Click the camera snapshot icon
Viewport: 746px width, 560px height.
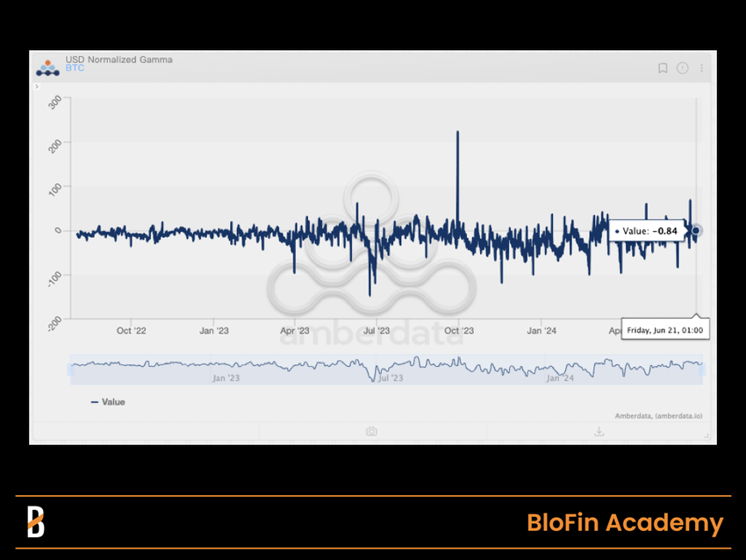[371, 431]
